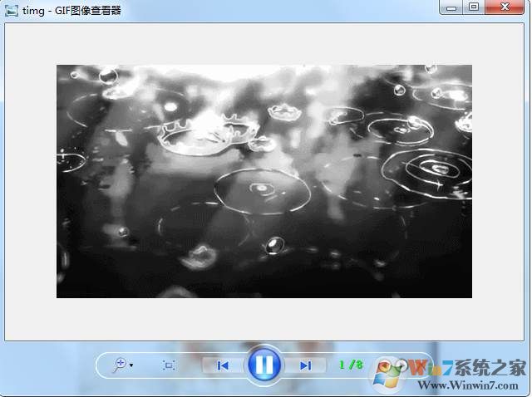Close the GIF image viewer
Viewport: 532px width, 397px height.
click(506, 8)
